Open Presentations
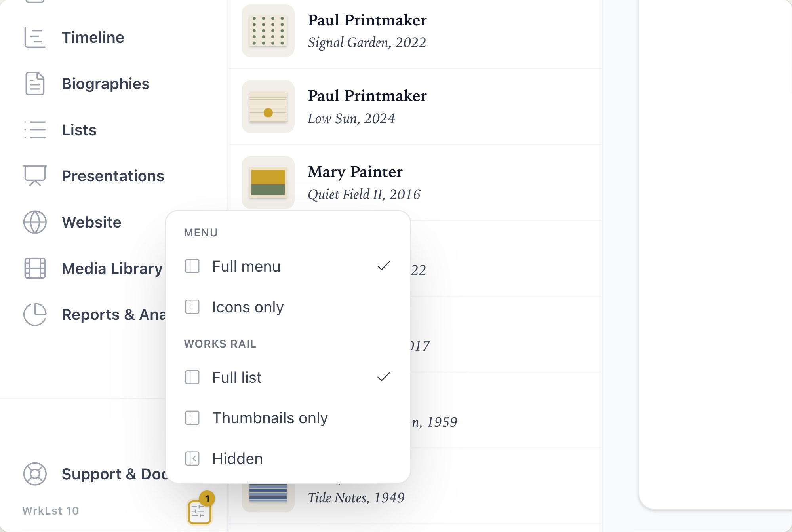The image size is (792, 532). (113, 176)
